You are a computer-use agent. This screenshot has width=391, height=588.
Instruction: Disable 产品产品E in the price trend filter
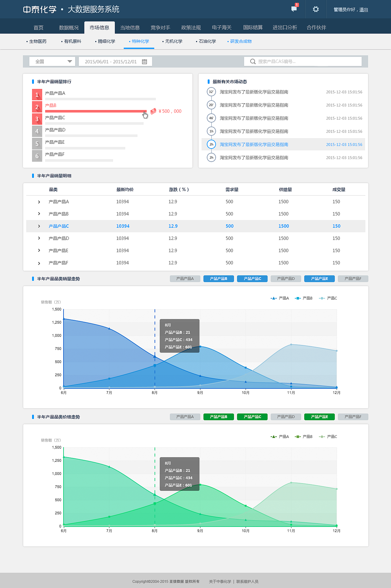(x=320, y=417)
